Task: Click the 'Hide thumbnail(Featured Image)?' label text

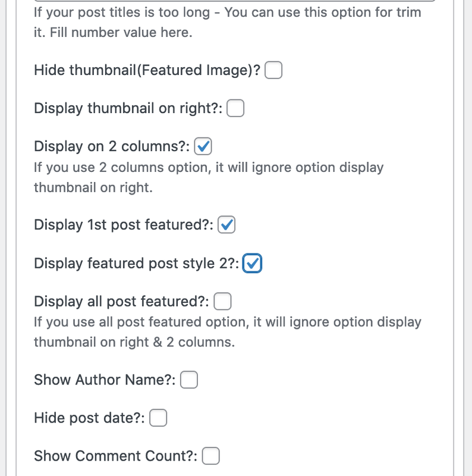Action: [147, 70]
